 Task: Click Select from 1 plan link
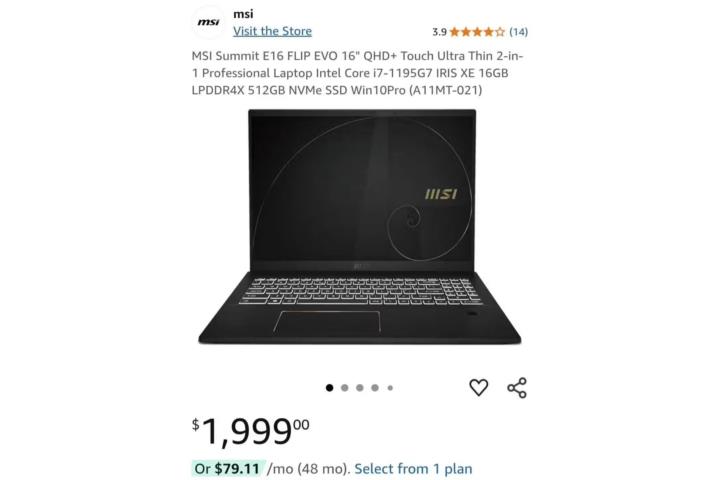pyautogui.click(x=413, y=469)
